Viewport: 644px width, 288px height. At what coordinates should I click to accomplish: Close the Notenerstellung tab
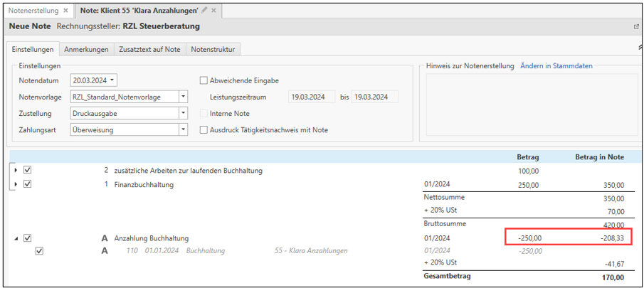pyautogui.click(x=65, y=11)
